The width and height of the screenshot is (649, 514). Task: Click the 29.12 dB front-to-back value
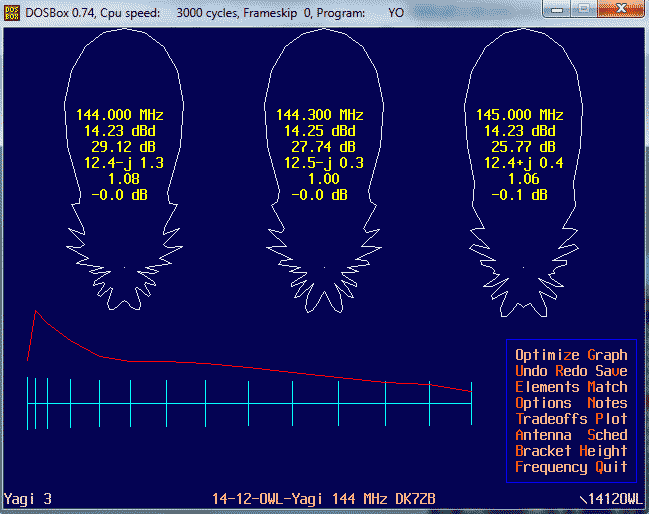point(123,147)
